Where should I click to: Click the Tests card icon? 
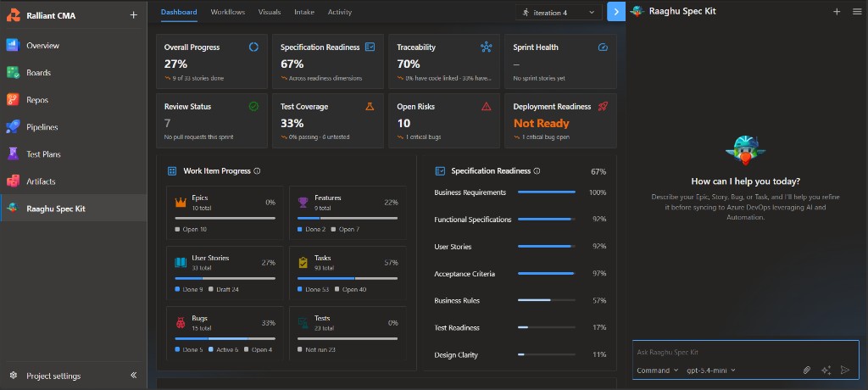[x=303, y=322]
